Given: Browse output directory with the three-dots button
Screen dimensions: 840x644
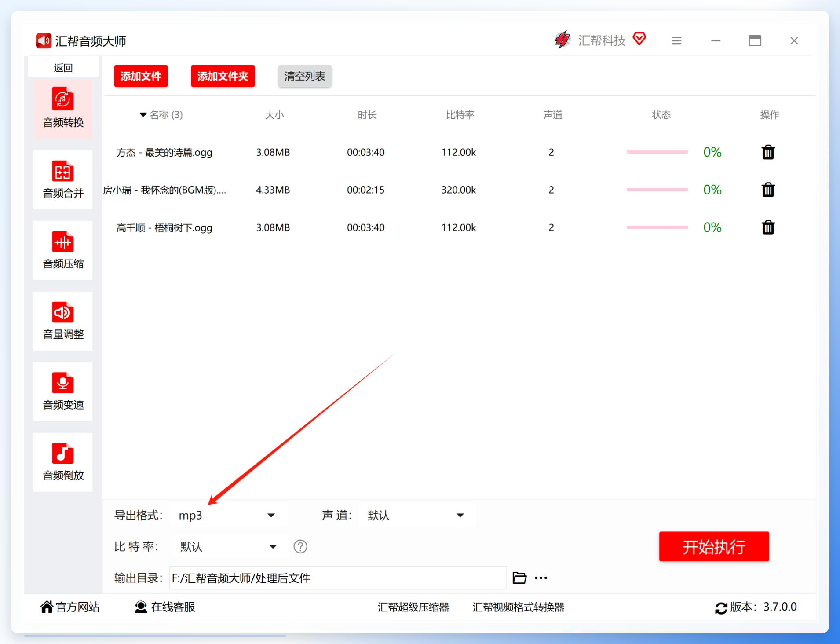Looking at the screenshot, I should coord(541,578).
